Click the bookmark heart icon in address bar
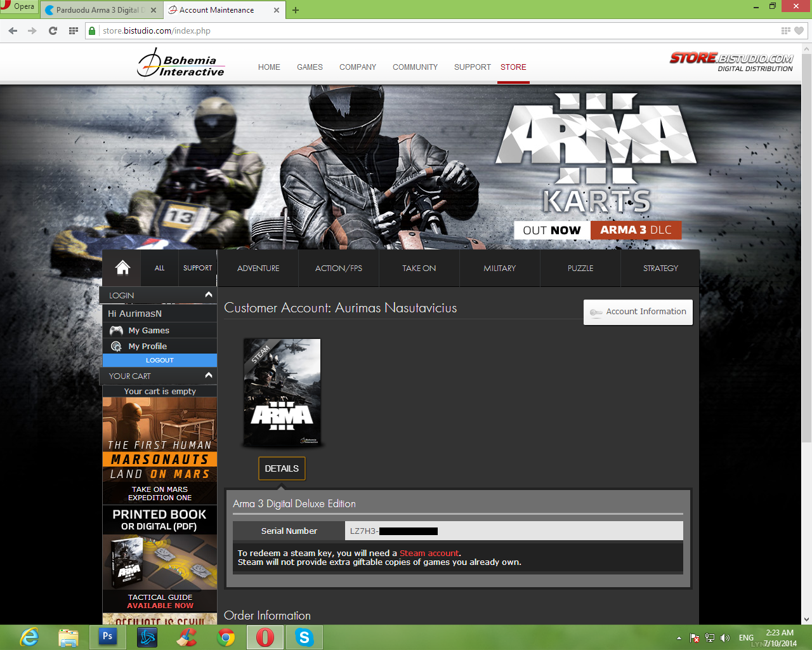The height and width of the screenshot is (650, 812). [799, 30]
